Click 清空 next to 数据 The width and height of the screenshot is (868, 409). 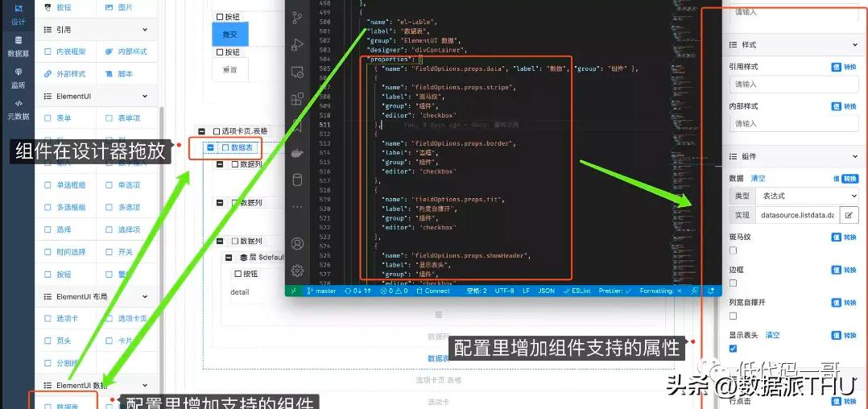[758, 179]
